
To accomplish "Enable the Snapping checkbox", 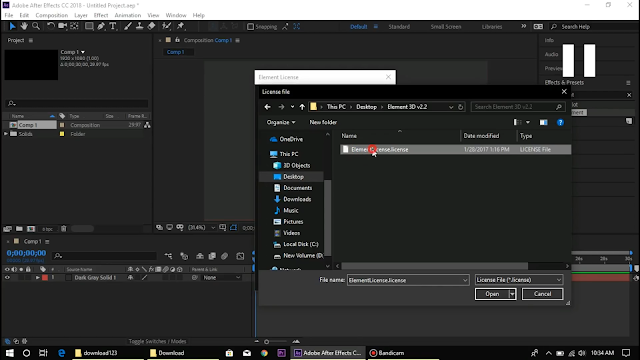I will click(x=250, y=27).
